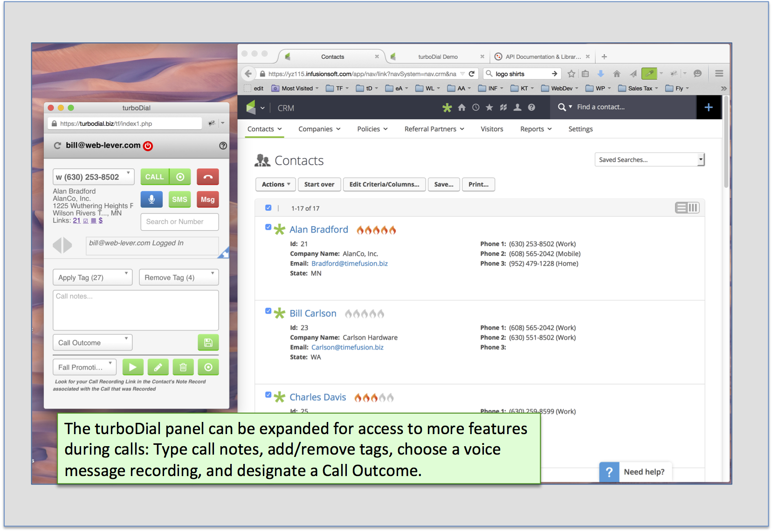772x532 pixels.
Task: Click the Edit Criteria/Columns button
Action: pos(384,185)
